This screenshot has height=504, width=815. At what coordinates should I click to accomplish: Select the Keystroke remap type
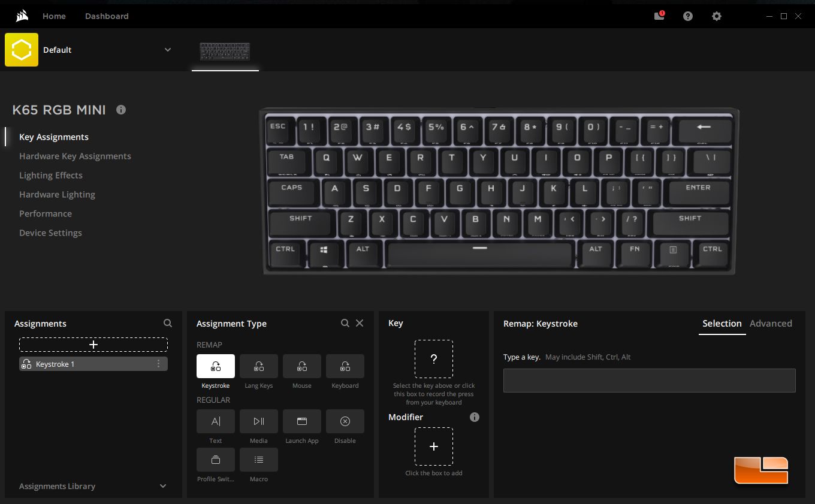[x=216, y=366]
